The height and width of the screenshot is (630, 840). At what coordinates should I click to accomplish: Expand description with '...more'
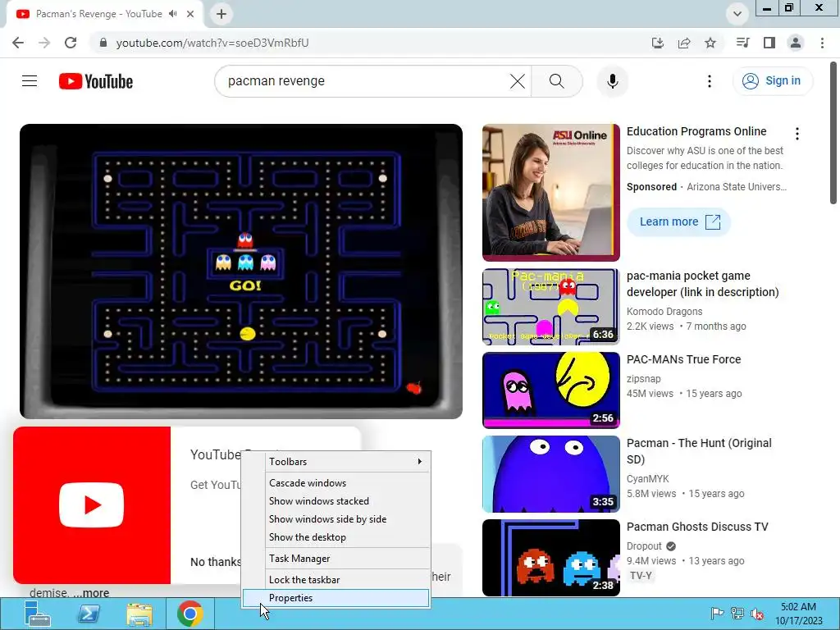[91, 592]
